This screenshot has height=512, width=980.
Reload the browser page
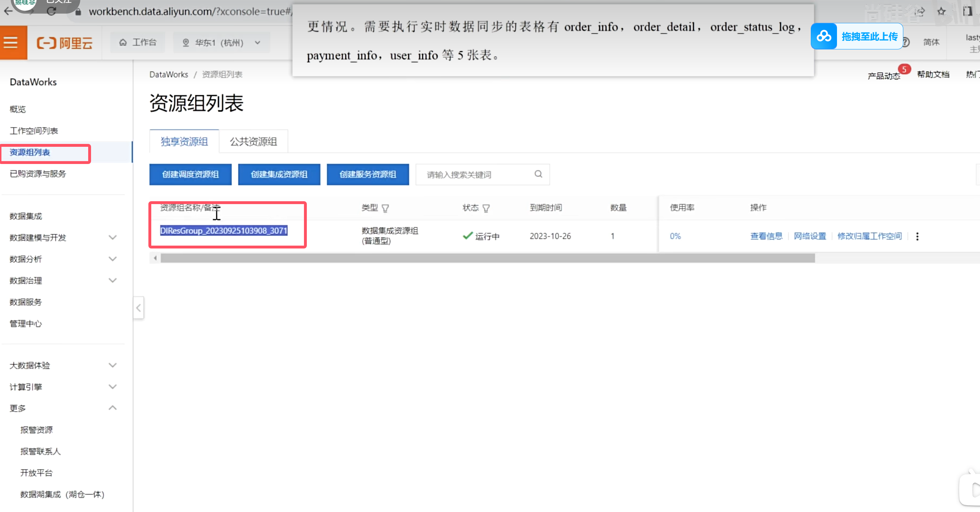pyautogui.click(x=51, y=11)
